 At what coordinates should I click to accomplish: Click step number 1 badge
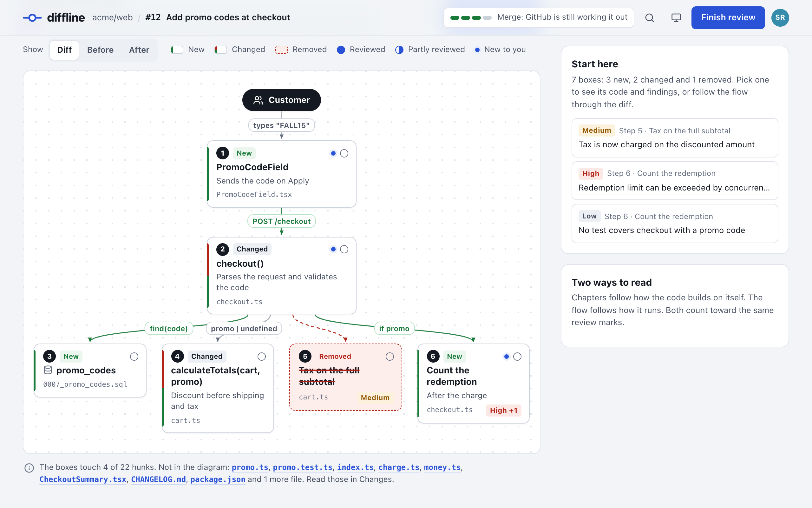pyautogui.click(x=222, y=153)
